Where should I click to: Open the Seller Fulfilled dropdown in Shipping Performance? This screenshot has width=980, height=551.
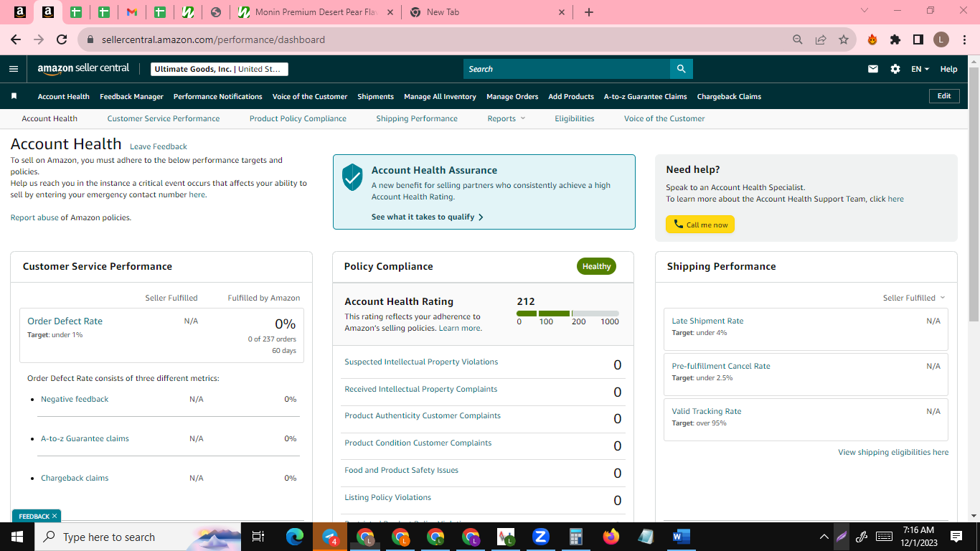[x=914, y=298]
